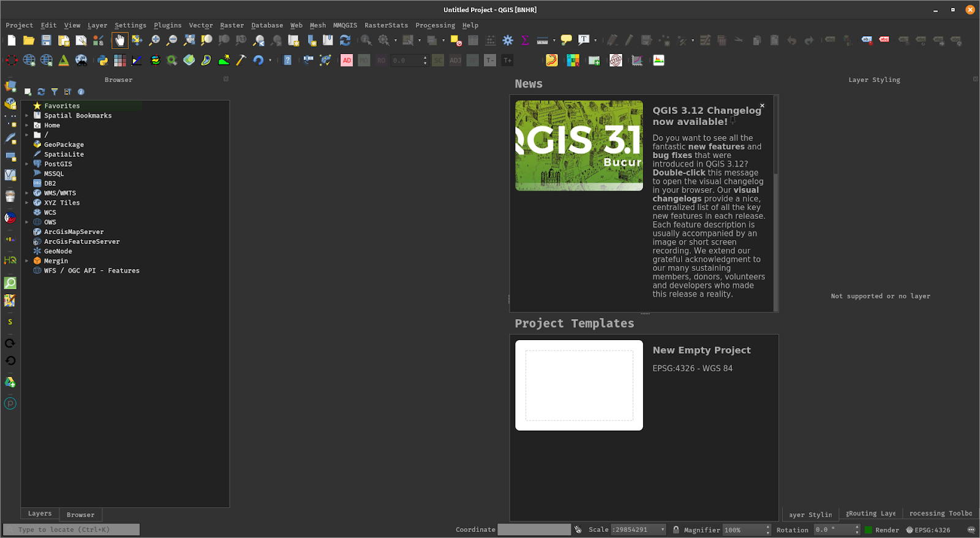Click the Map Tips speech bubble icon

click(x=567, y=40)
